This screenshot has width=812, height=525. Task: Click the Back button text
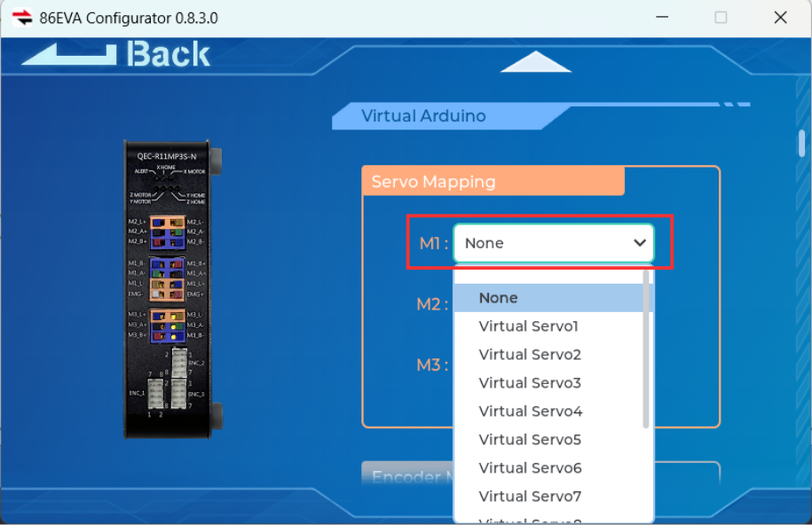[x=169, y=54]
